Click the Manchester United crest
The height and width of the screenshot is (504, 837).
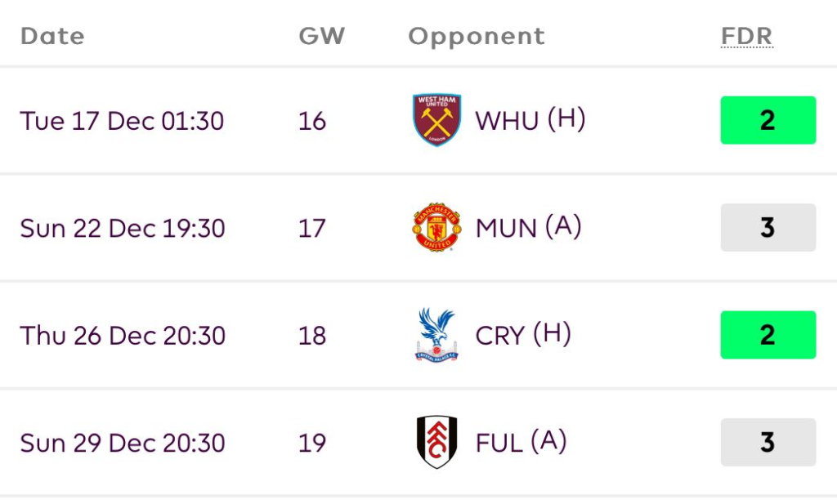tap(436, 227)
